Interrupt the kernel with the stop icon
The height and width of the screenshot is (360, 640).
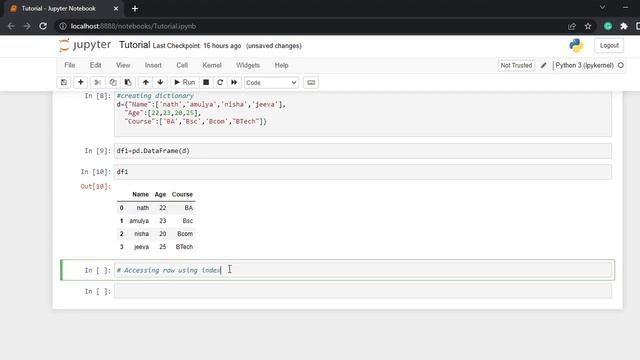(x=206, y=82)
